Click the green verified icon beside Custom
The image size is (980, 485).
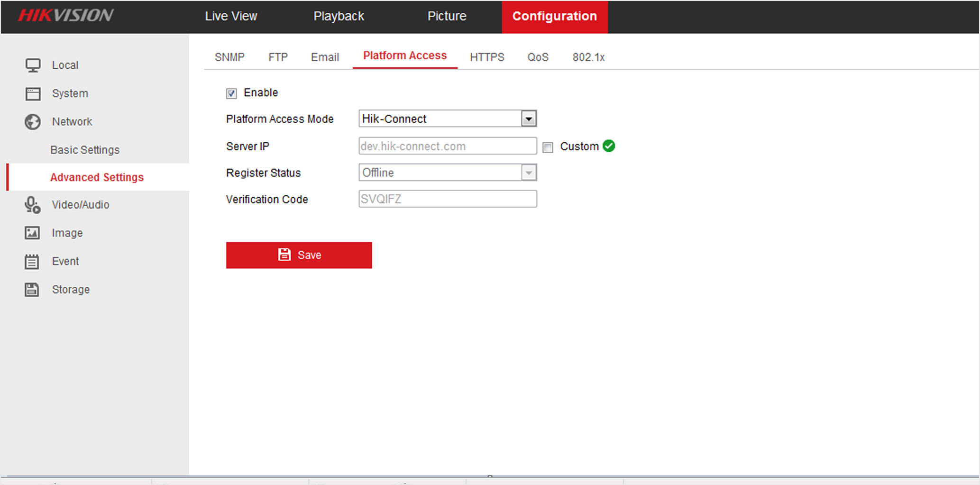coord(609,146)
